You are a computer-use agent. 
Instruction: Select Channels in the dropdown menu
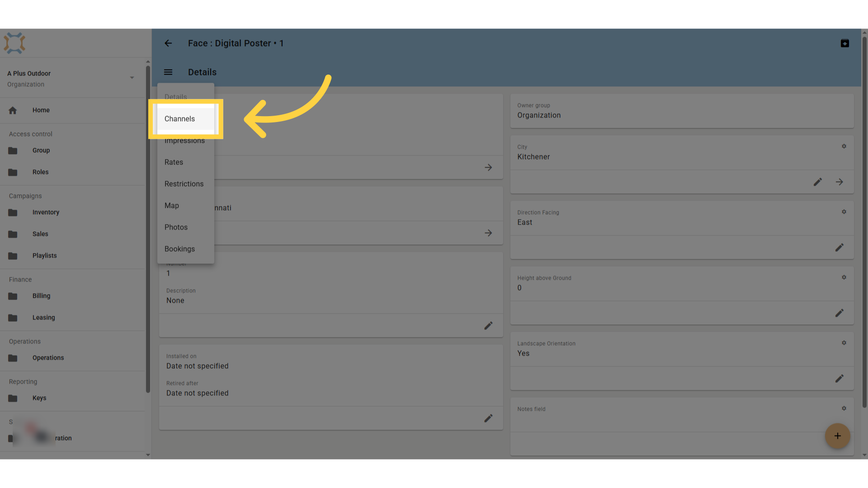pyautogui.click(x=185, y=119)
